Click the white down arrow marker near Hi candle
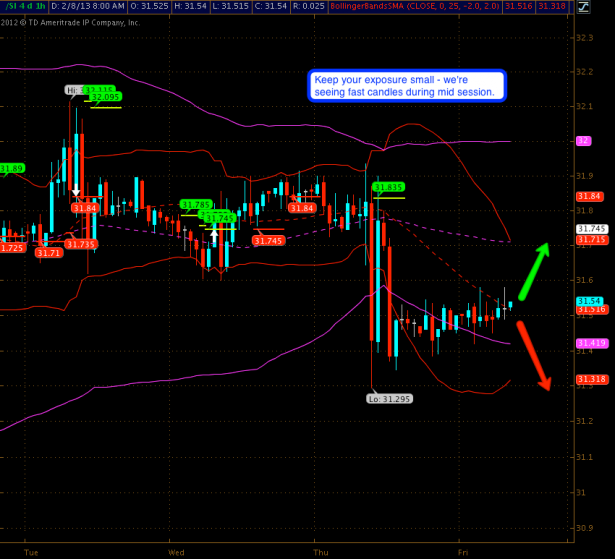Viewport: 615px width, 559px height. pyautogui.click(x=75, y=187)
